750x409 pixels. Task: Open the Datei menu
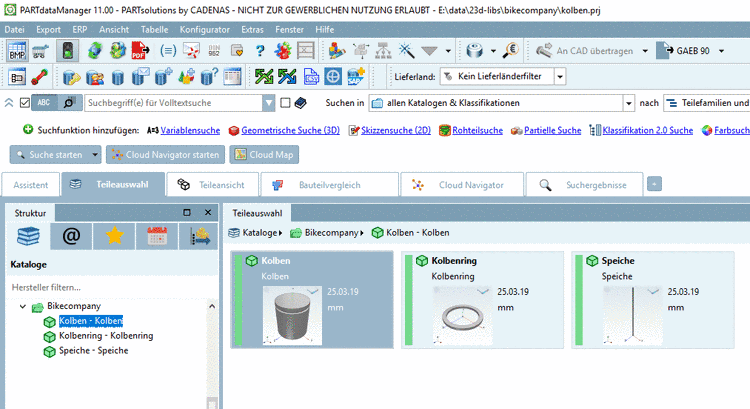(x=14, y=29)
